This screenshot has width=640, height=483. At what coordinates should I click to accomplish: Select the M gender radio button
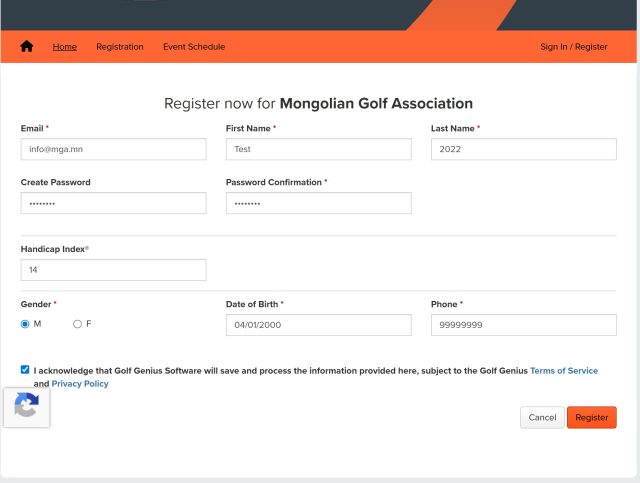pos(25,324)
